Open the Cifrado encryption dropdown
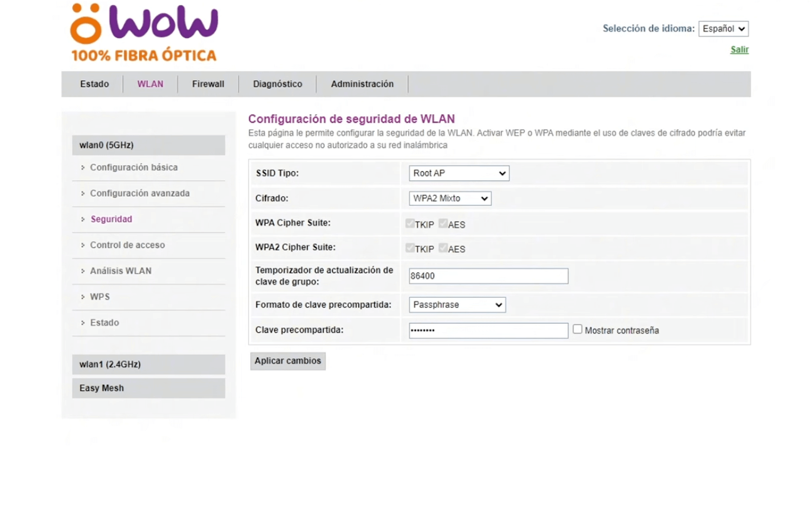The height and width of the screenshot is (507, 812). (x=449, y=198)
